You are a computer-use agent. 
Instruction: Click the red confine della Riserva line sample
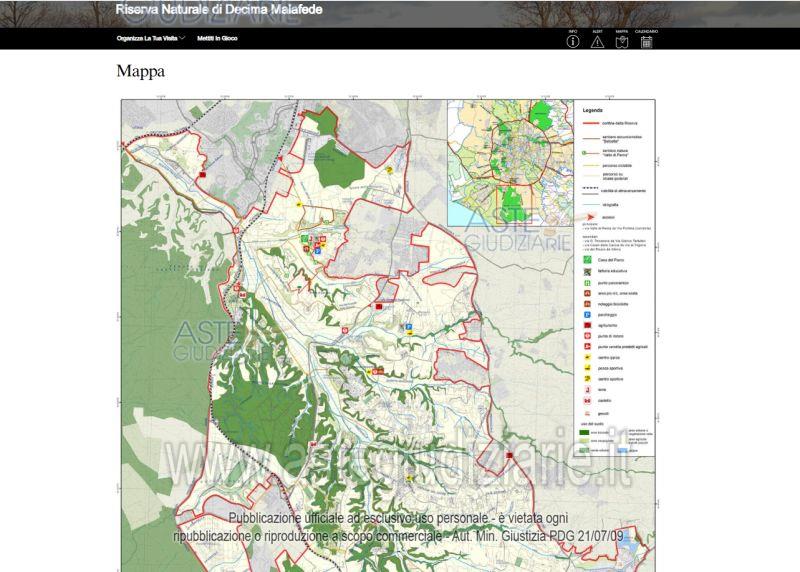[590, 122]
